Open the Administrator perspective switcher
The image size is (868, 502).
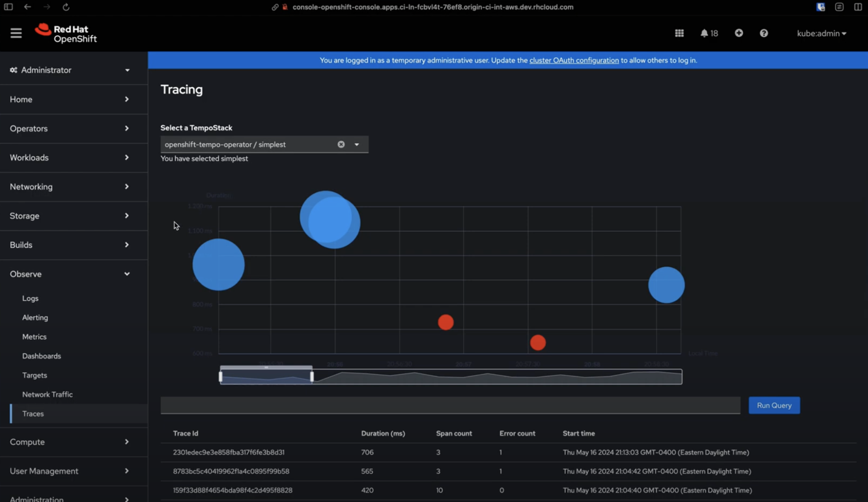(70, 70)
